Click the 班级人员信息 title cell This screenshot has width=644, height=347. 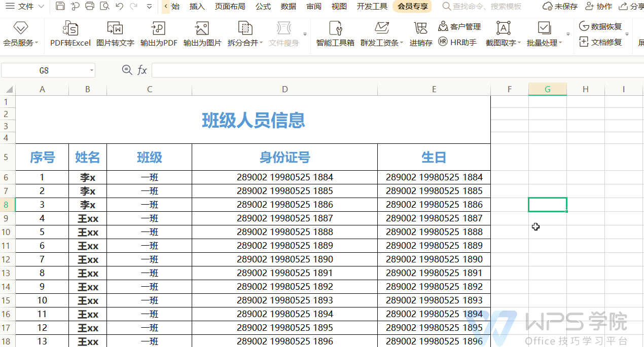(253, 120)
